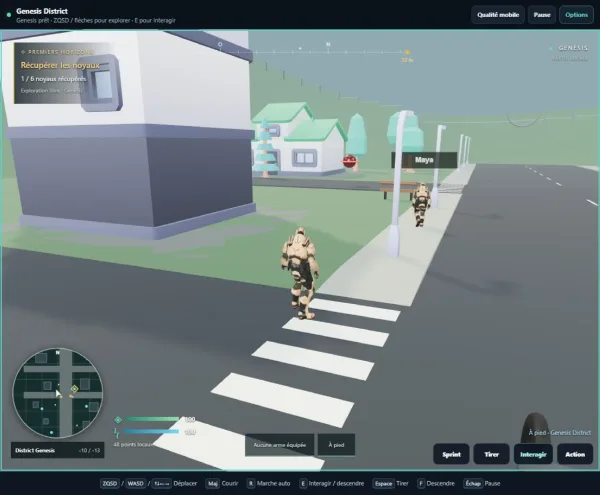
Task: Click the Maya NPC on the sidewalk
Action: point(421,205)
